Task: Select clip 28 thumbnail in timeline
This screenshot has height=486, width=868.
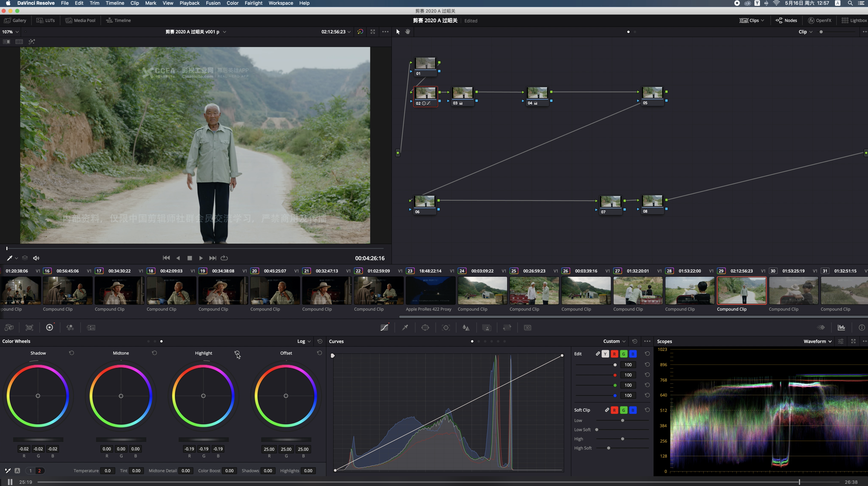Action: point(690,290)
